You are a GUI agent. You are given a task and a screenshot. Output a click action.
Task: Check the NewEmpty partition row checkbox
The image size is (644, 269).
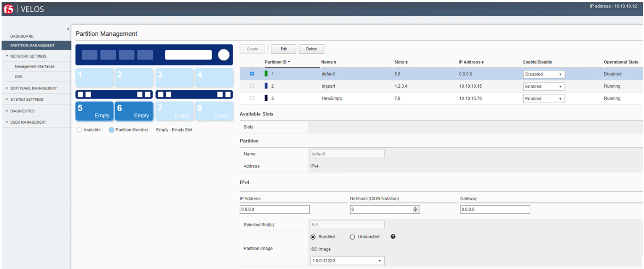252,98
